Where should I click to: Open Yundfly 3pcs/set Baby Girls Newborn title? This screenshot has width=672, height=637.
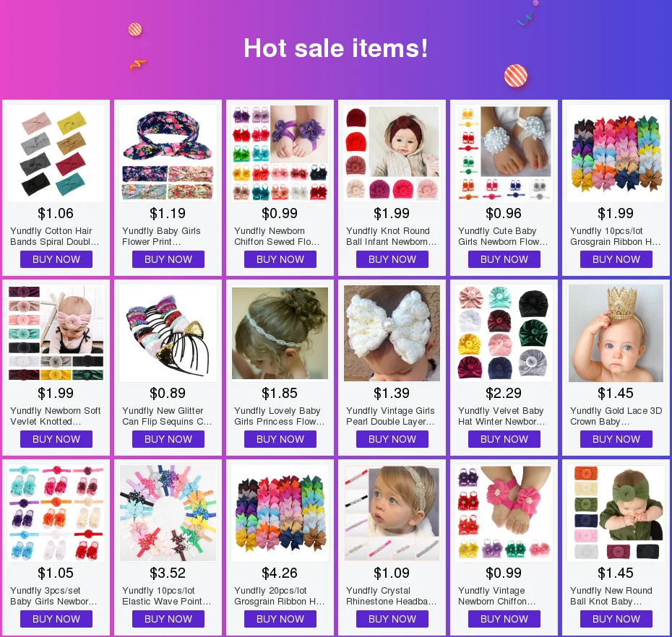(x=53, y=597)
